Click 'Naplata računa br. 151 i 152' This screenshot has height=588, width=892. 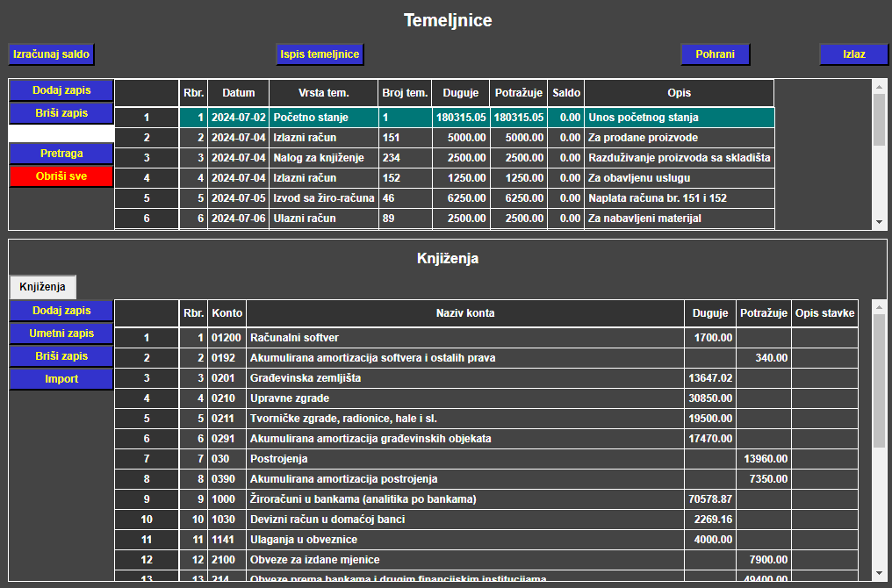pyautogui.click(x=680, y=198)
